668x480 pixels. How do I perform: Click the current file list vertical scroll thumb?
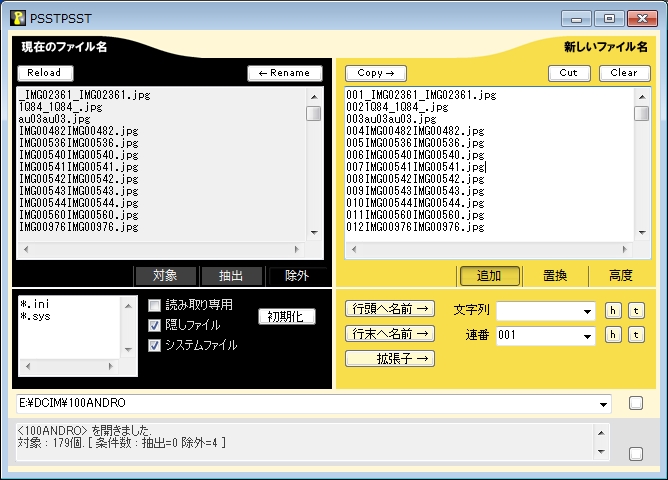click(314, 114)
